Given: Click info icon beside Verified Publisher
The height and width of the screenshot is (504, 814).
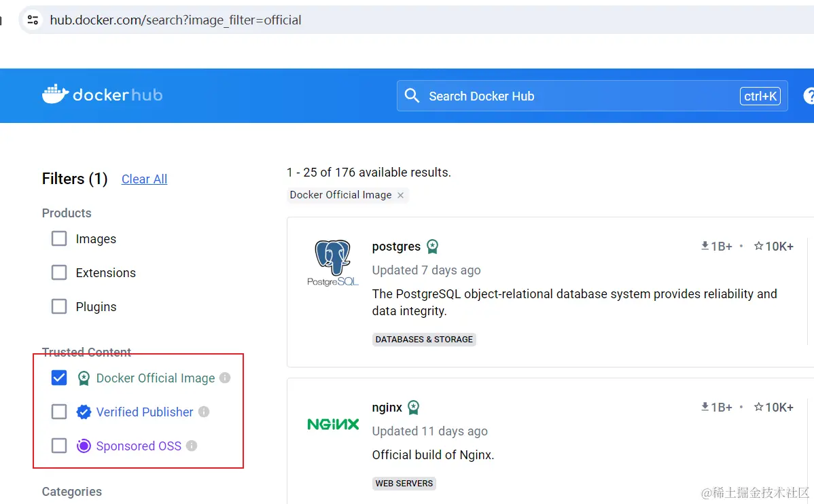Looking at the screenshot, I should (x=204, y=412).
